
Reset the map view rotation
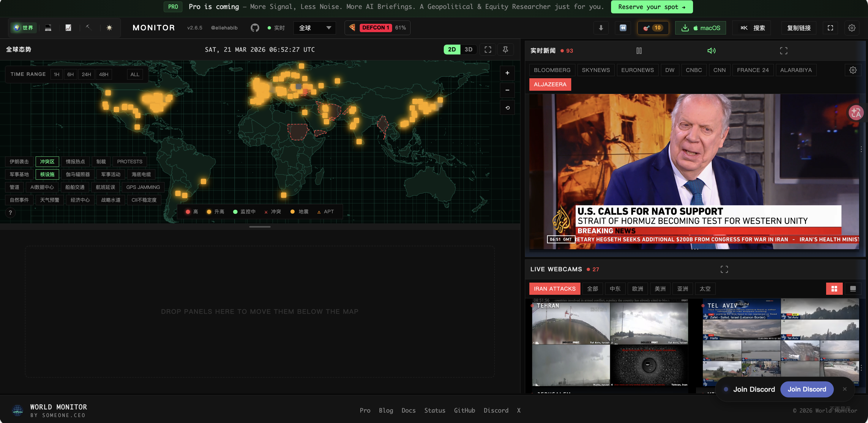507,108
